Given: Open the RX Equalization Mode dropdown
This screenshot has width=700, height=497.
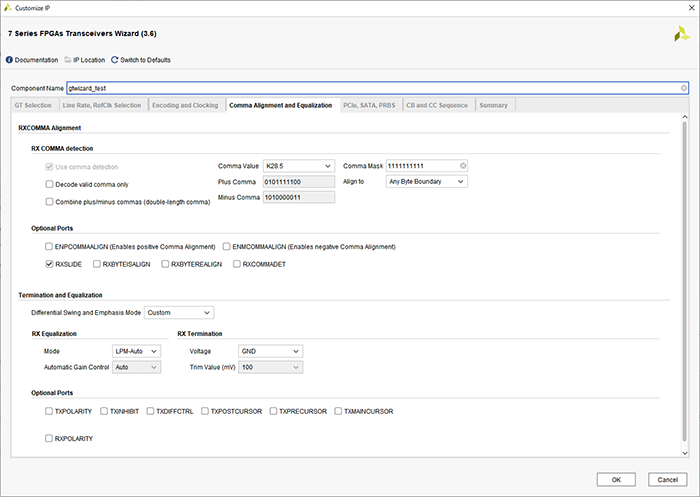Looking at the screenshot, I should pos(136,351).
